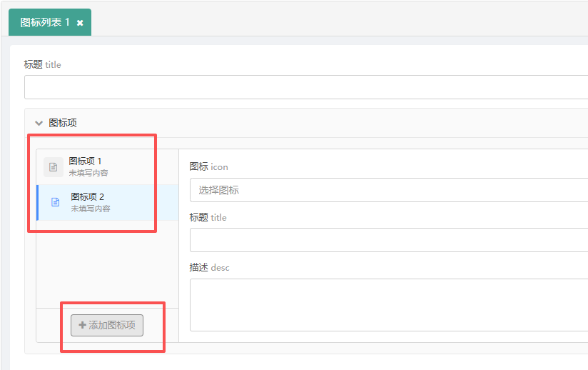Viewport: 588px width, 370px height.
Task: Click the 图标项 section header label
Action: pyautogui.click(x=63, y=123)
